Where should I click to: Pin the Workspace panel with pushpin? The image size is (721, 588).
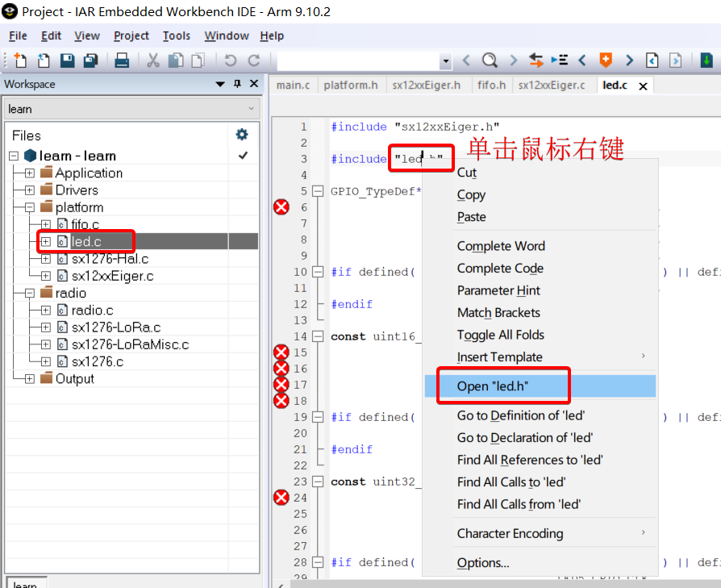coord(237,84)
